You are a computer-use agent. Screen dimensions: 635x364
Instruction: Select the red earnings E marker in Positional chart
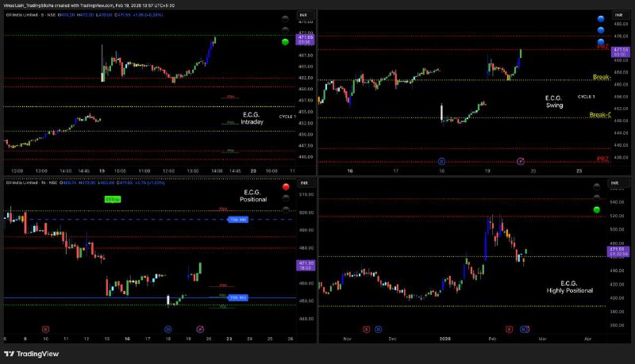coord(45,328)
